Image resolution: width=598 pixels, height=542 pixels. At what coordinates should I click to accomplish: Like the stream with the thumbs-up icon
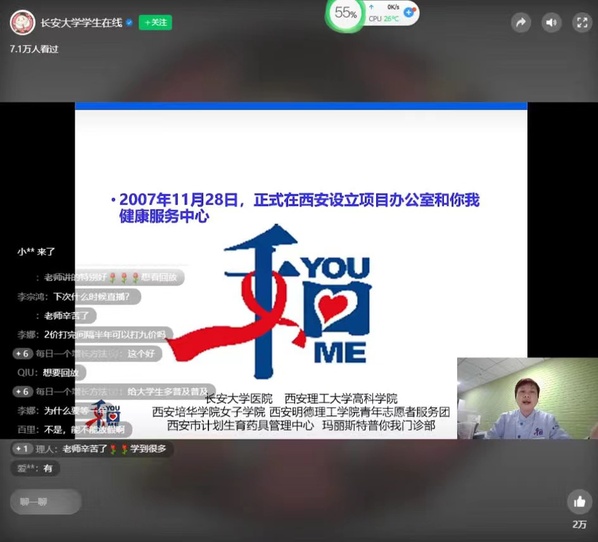coord(579,501)
